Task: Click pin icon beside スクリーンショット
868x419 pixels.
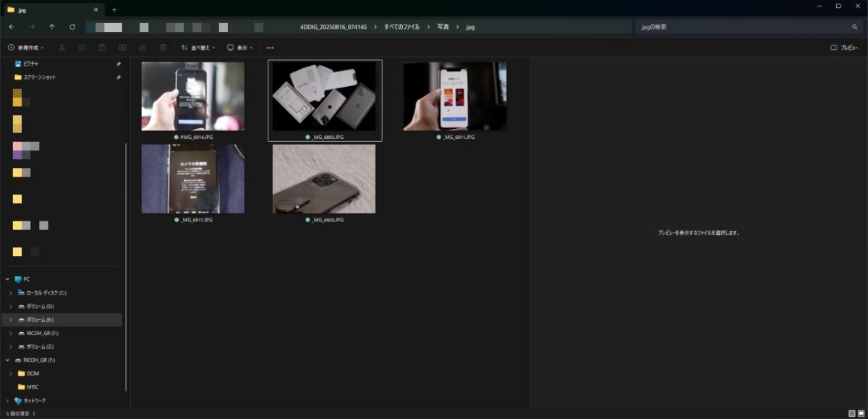Action: click(x=119, y=77)
